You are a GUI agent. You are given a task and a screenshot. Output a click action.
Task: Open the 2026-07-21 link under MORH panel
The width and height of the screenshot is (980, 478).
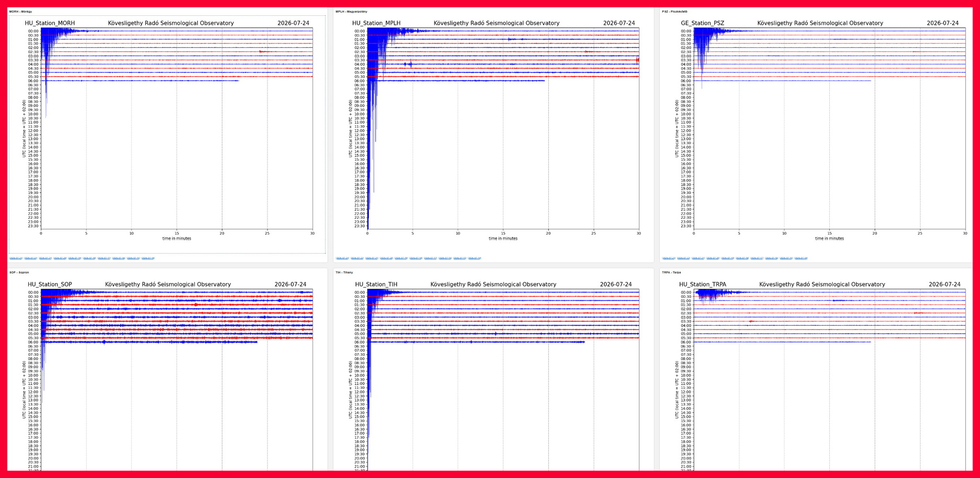tap(45, 258)
